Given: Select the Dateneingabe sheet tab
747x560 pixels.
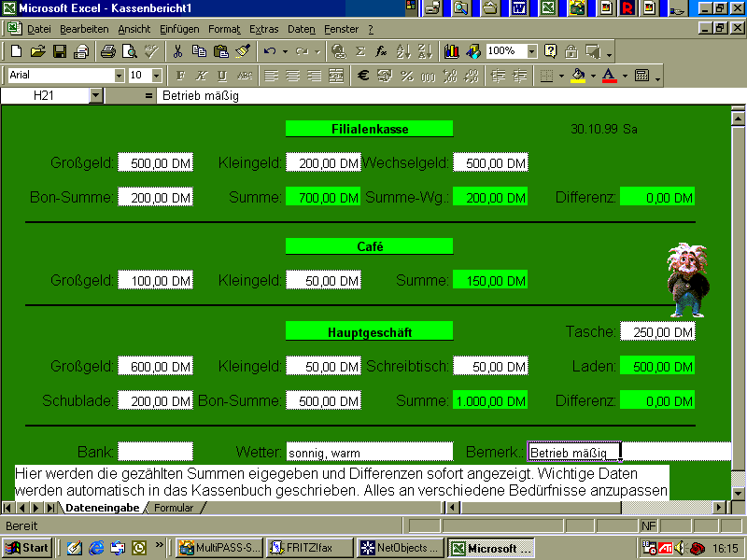Looking at the screenshot, I should tap(103, 508).
